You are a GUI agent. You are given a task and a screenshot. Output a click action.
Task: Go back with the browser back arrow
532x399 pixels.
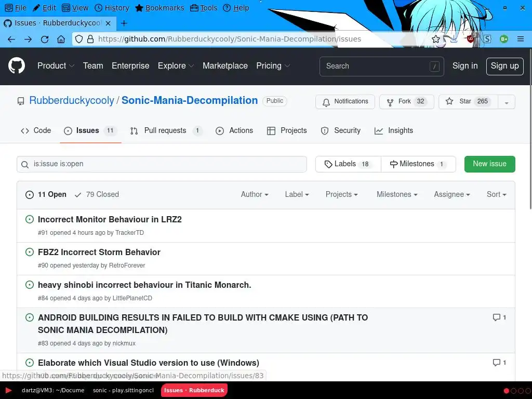coord(11,39)
